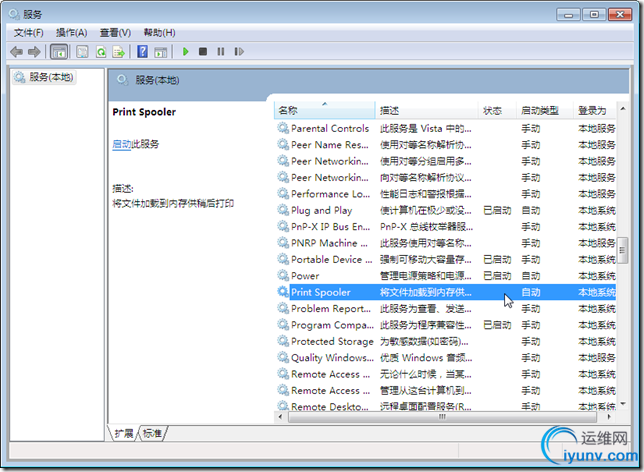Switch to the 标准 tab
644x472 pixels.
[x=152, y=433]
